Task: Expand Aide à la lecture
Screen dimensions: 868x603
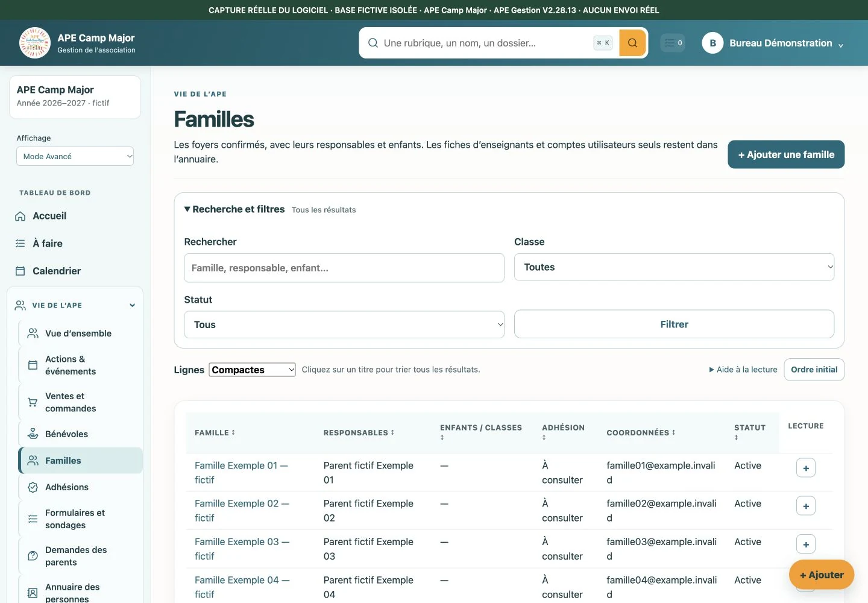Action: [743, 370]
